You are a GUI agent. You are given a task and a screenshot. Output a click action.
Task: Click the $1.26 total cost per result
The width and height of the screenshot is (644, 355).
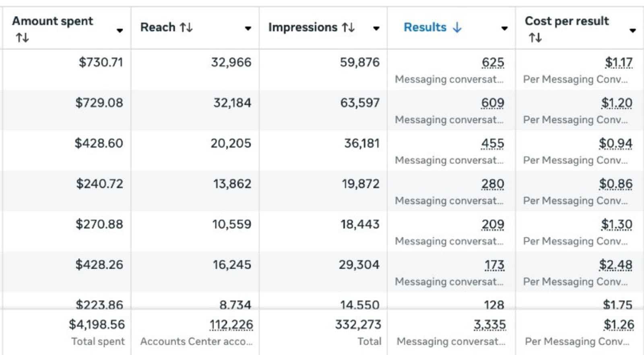point(619,324)
